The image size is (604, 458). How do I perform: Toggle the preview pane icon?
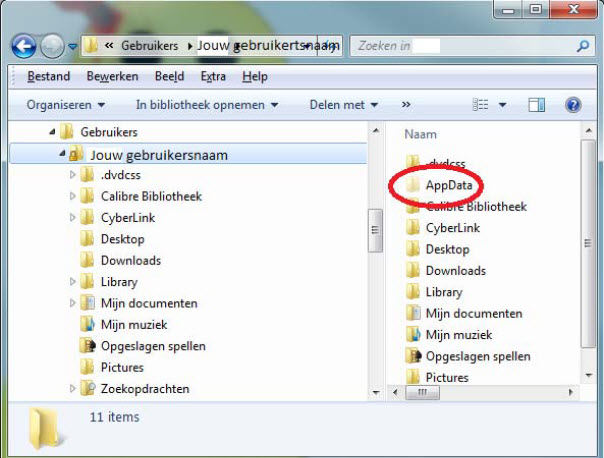pyautogui.click(x=536, y=105)
